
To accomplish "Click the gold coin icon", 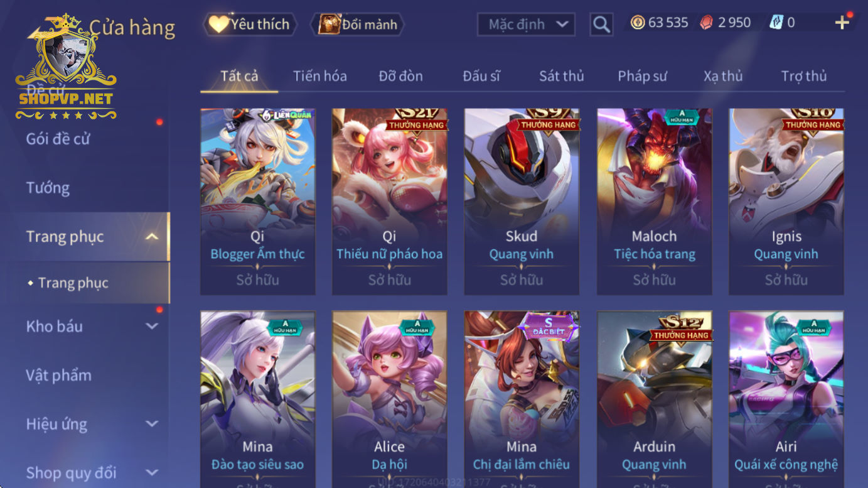I will pos(638,23).
